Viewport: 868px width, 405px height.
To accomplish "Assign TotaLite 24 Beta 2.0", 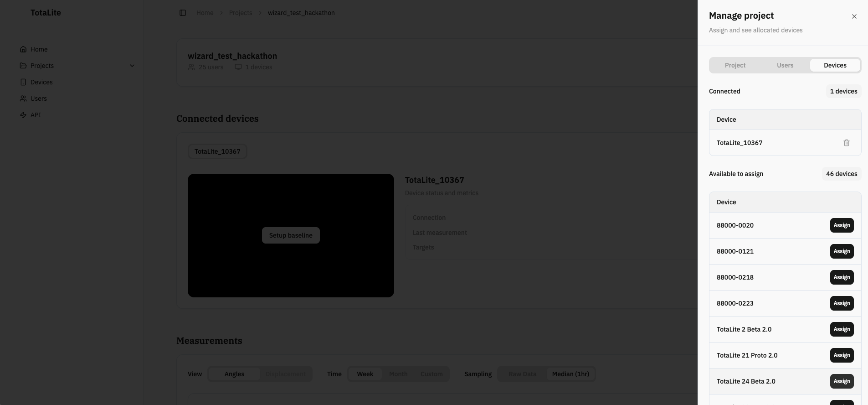I will 842,381.
